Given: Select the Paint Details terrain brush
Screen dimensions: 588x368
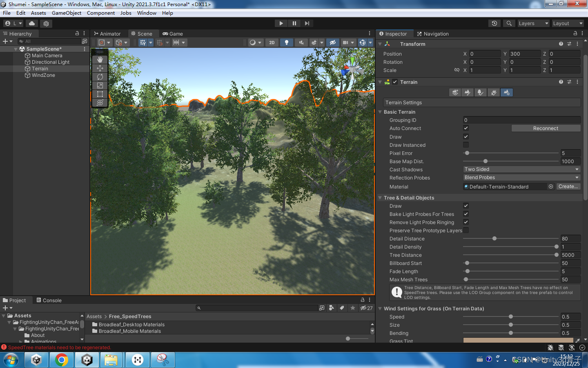Looking at the screenshot, I should click(494, 92).
